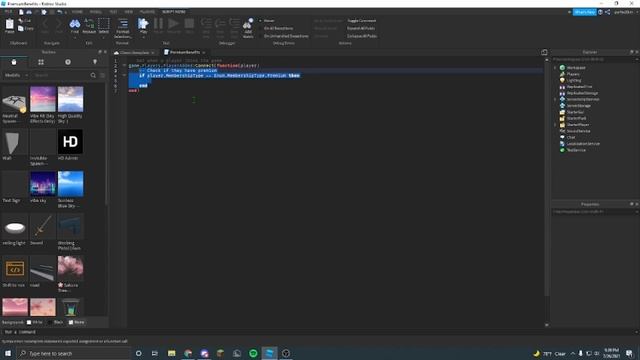Click the New file icon in title toolbar
This screenshot has height=360, width=640.
tap(21, 12)
